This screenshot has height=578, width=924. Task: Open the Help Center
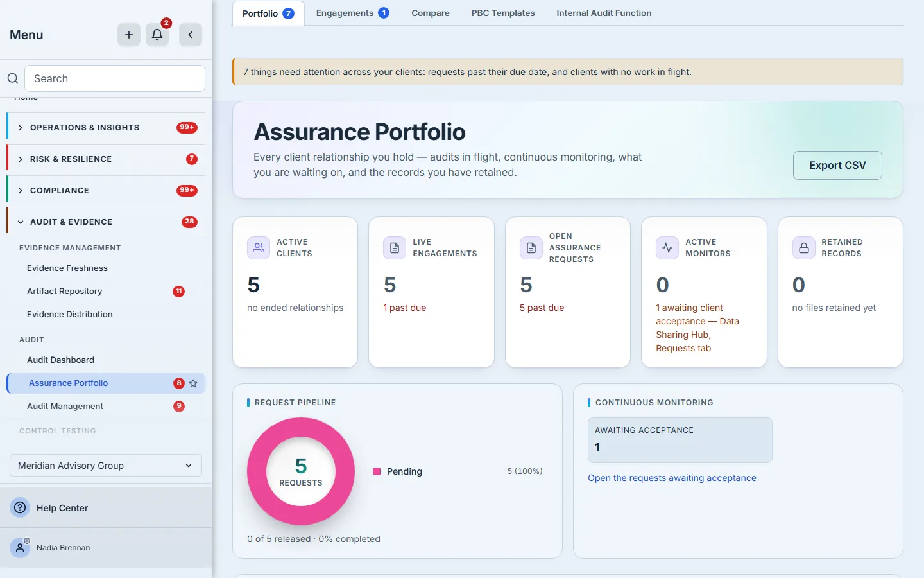pyautogui.click(x=106, y=507)
